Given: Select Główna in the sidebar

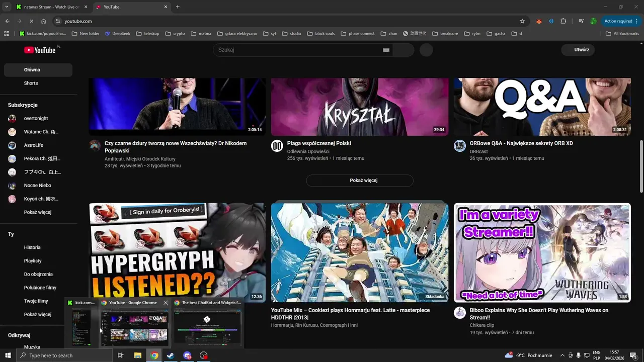Looking at the screenshot, I should 38,70.
